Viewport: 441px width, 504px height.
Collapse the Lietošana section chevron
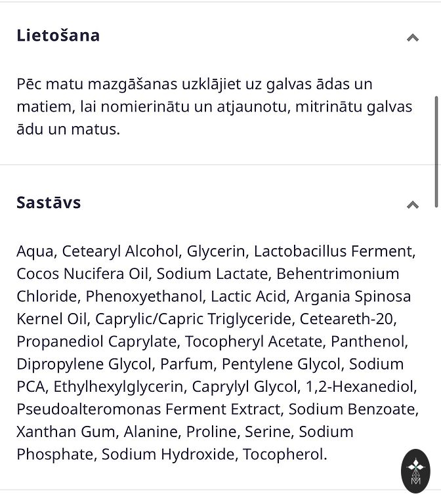[412, 37]
